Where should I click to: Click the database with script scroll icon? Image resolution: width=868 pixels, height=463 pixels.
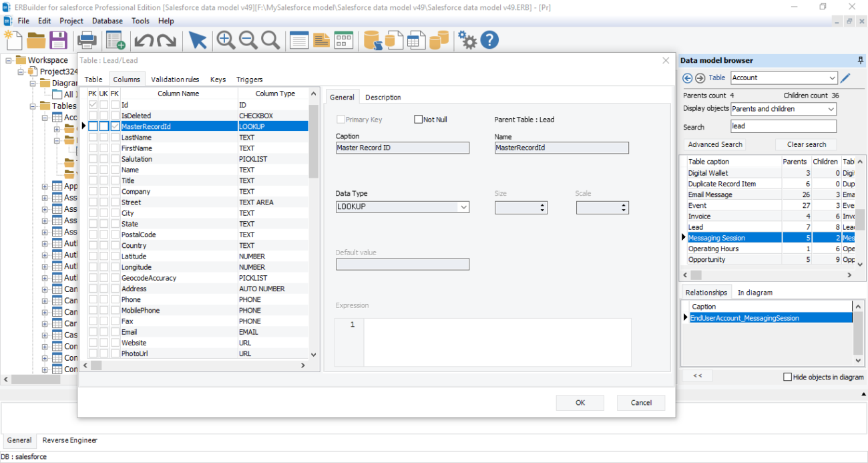[373, 40]
